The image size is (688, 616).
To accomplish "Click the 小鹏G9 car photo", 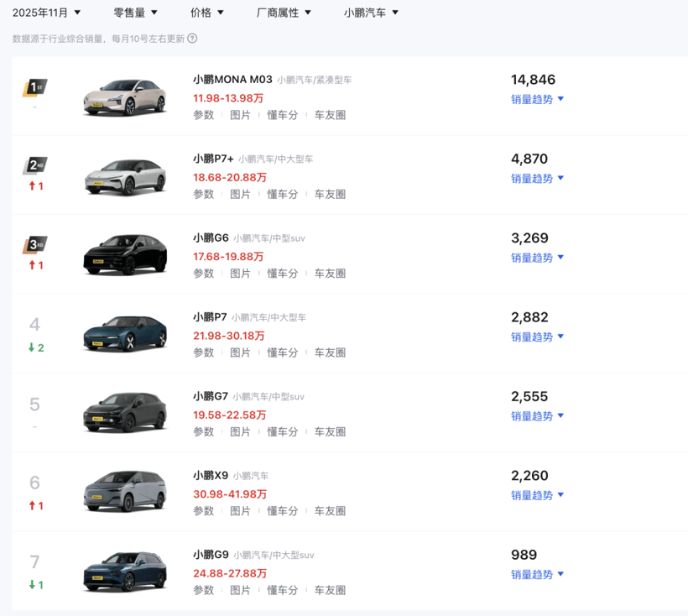I will pos(124,570).
